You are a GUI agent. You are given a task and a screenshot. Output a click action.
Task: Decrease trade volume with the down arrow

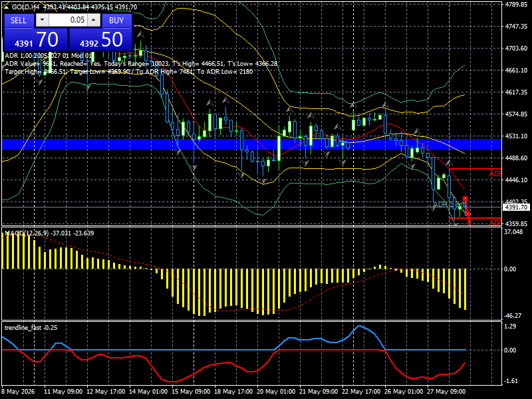tap(42, 20)
